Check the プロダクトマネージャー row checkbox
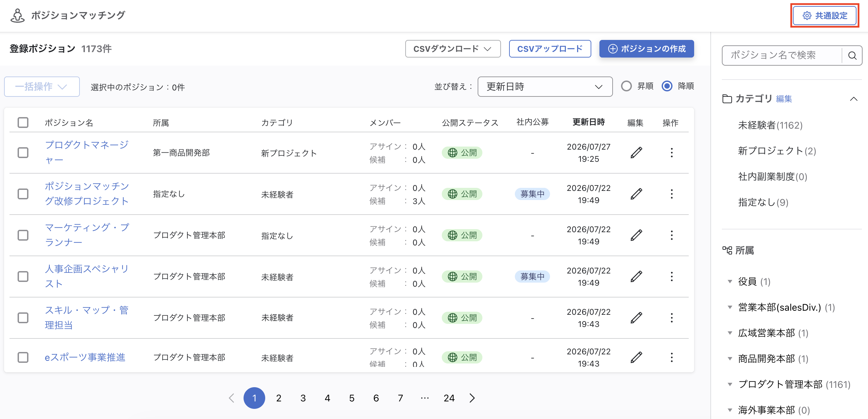 [x=23, y=153]
